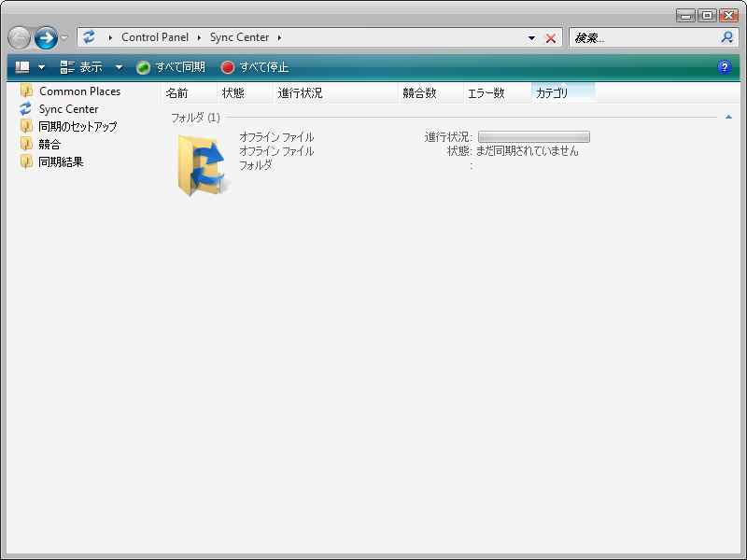This screenshot has height=560, width=747.
Task: Sort by the エラー数 column header
Action: pyautogui.click(x=498, y=93)
